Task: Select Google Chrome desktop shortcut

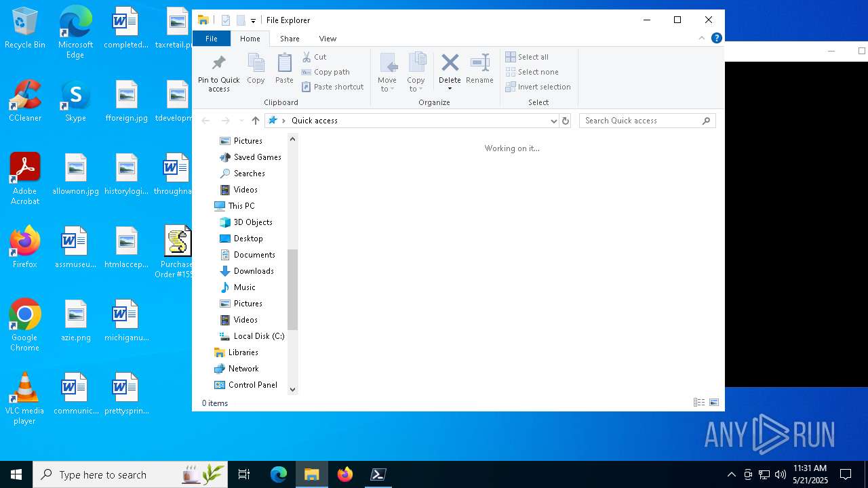Action: [x=25, y=325]
